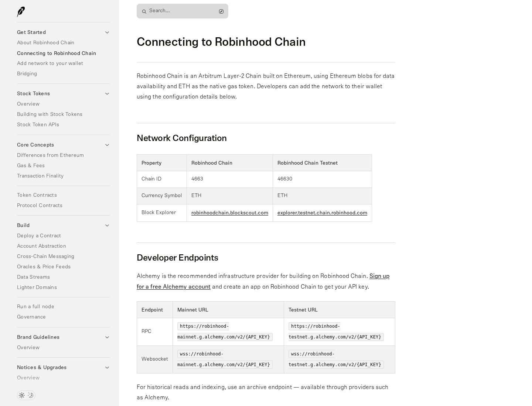Open Deploy a Contract page
The image size is (532, 406).
coord(39,236)
